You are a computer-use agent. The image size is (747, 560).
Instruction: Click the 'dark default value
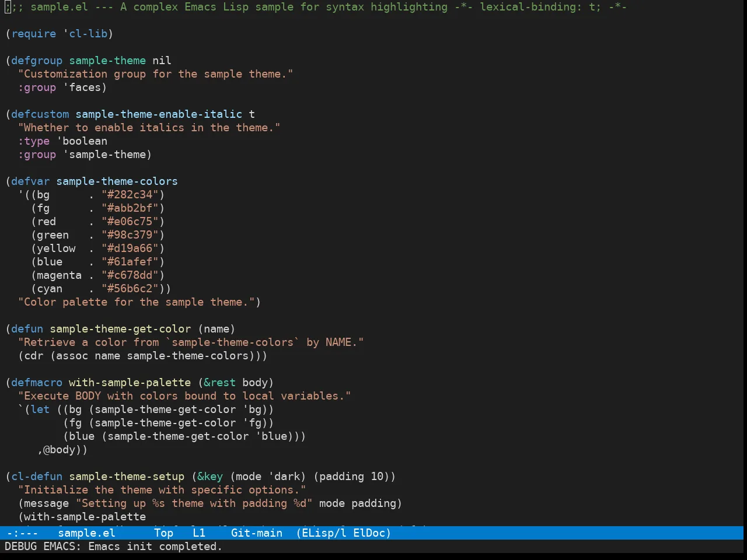(284, 477)
